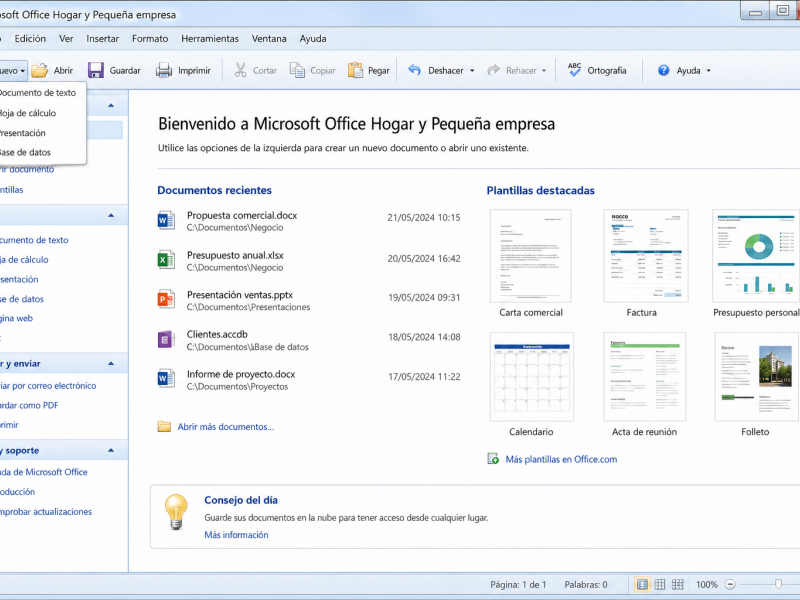This screenshot has height=600, width=800.
Task: Select the Presupuesto personal template thumbnail
Action: [756, 256]
